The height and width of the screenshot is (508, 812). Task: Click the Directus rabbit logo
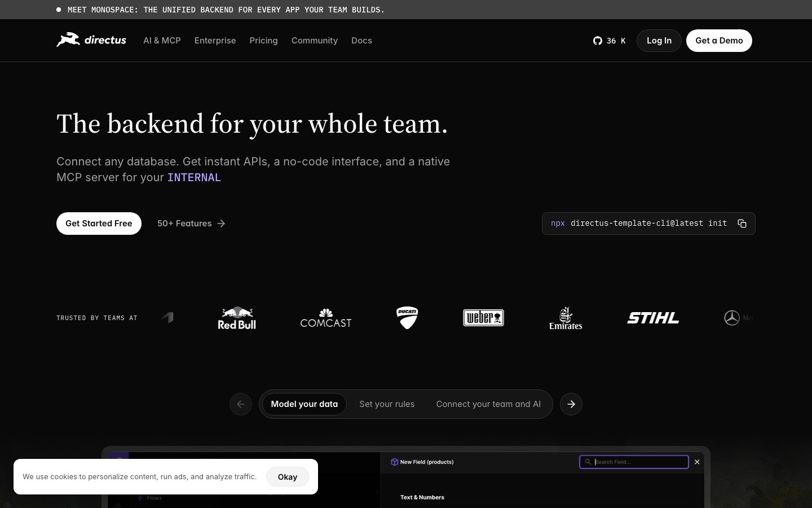click(91, 40)
